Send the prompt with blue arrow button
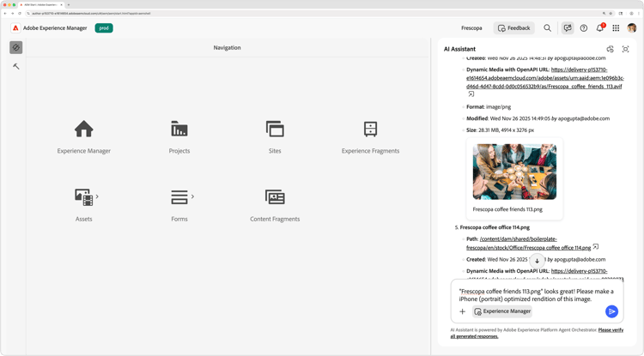 pyautogui.click(x=611, y=311)
